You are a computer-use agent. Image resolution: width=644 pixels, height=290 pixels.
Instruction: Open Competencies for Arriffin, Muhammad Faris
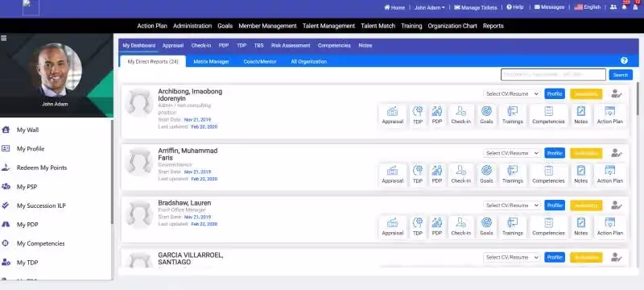[548, 174]
